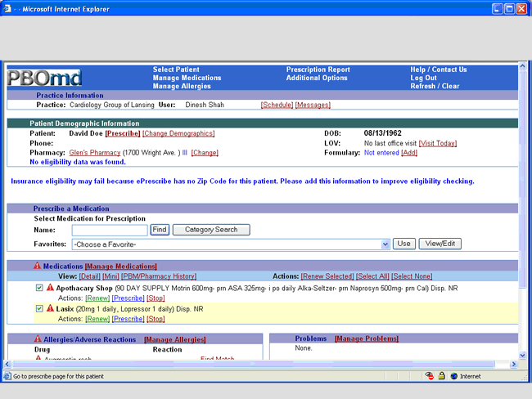Viewport: 532px width, 399px height.
Task: Click warning icon beside Lasix
Action: click(x=50, y=309)
